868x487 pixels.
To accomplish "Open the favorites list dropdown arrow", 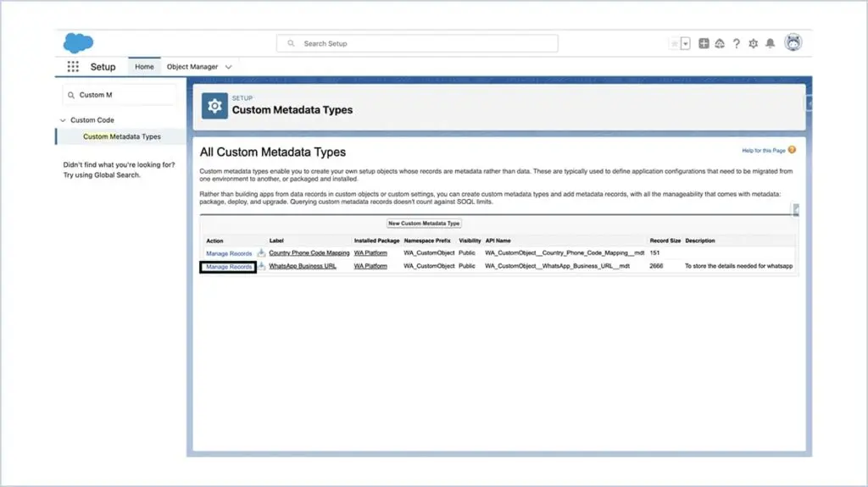I will pyautogui.click(x=685, y=44).
